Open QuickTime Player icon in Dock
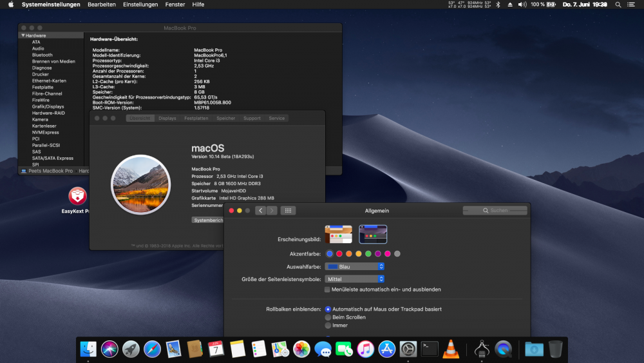Viewport: 644px width, 363px height. click(x=504, y=349)
